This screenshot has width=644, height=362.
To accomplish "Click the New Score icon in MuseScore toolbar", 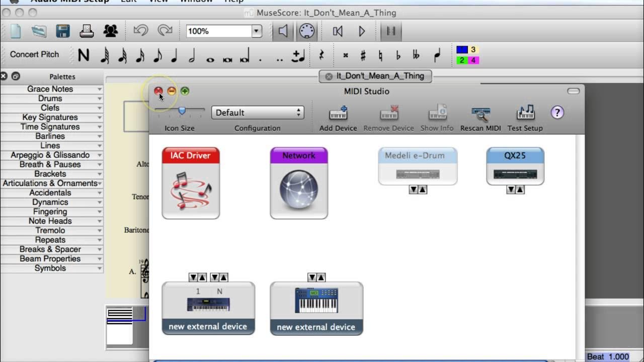I will click(x=16, y=31).
